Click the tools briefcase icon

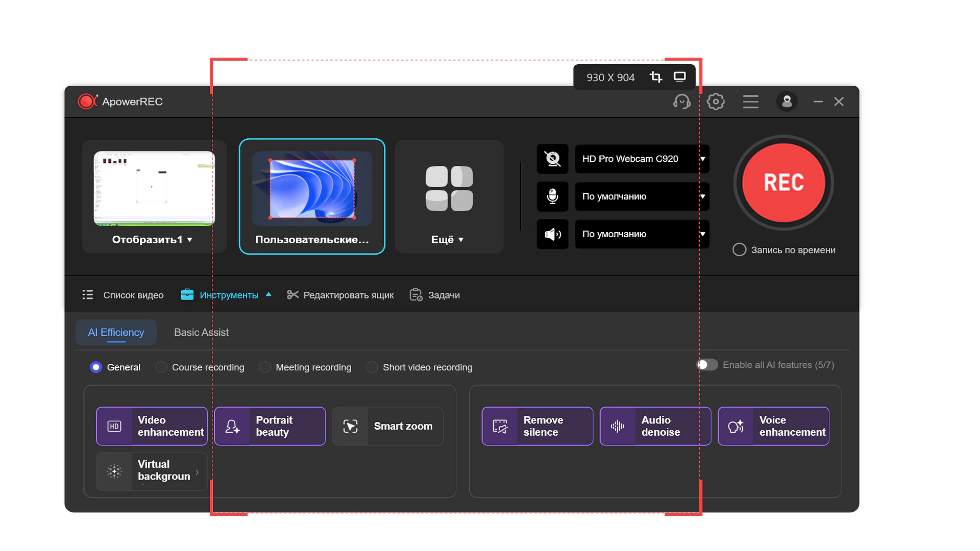(187, 295)
